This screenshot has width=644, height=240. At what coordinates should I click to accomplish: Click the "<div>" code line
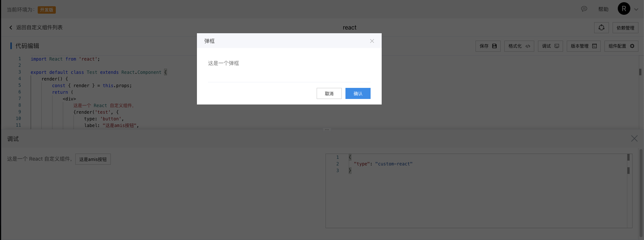pyautogui.click(x=69, y=99)
